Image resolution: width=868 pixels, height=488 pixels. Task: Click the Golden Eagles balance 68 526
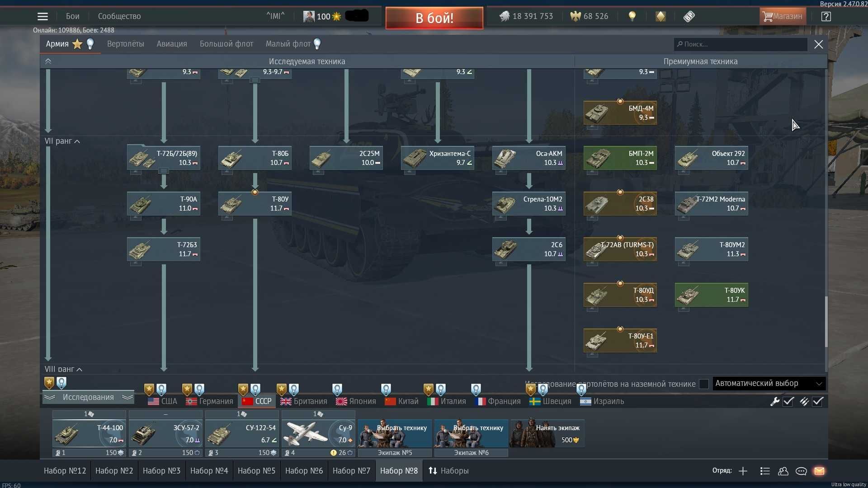coord(590,16)
